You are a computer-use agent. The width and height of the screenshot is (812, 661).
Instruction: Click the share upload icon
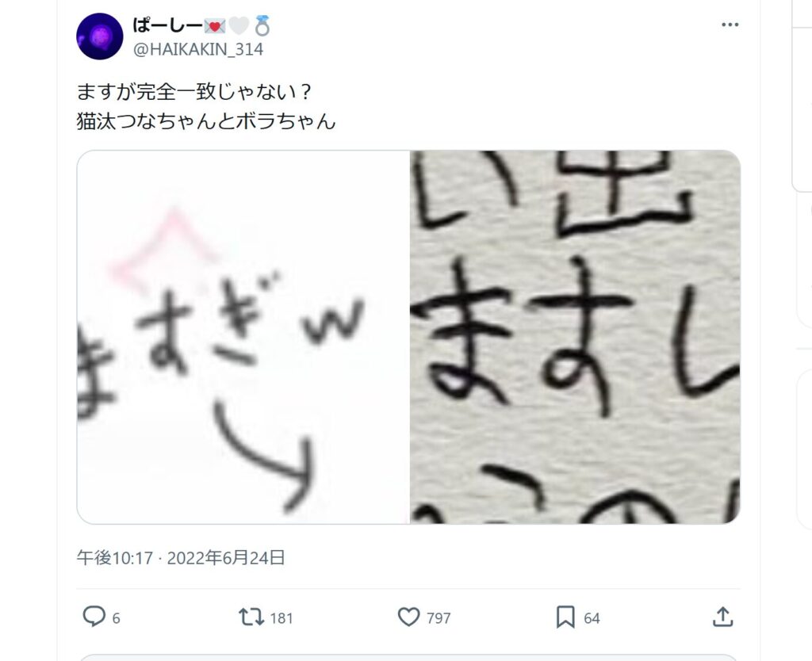(722, 617)
